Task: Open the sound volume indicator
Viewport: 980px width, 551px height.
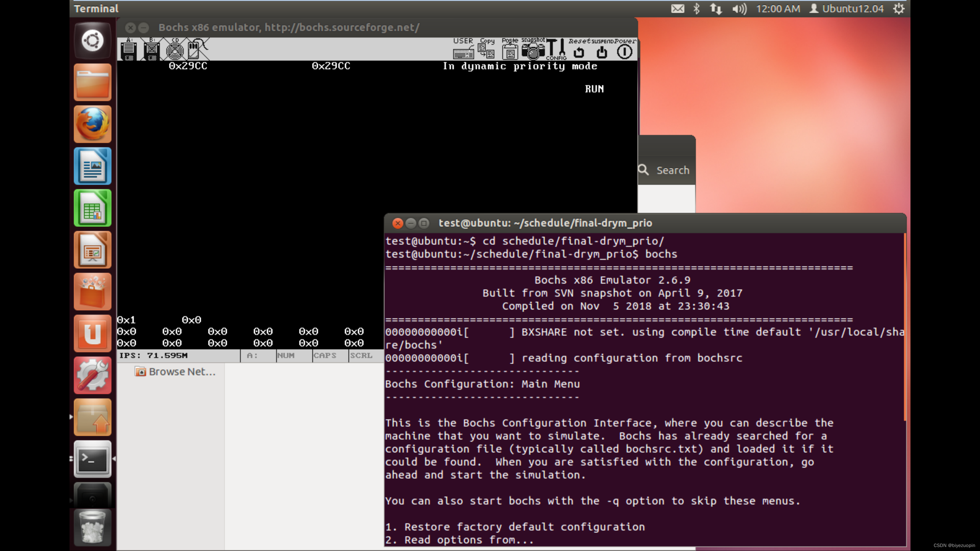Action: tap(739, 8)
